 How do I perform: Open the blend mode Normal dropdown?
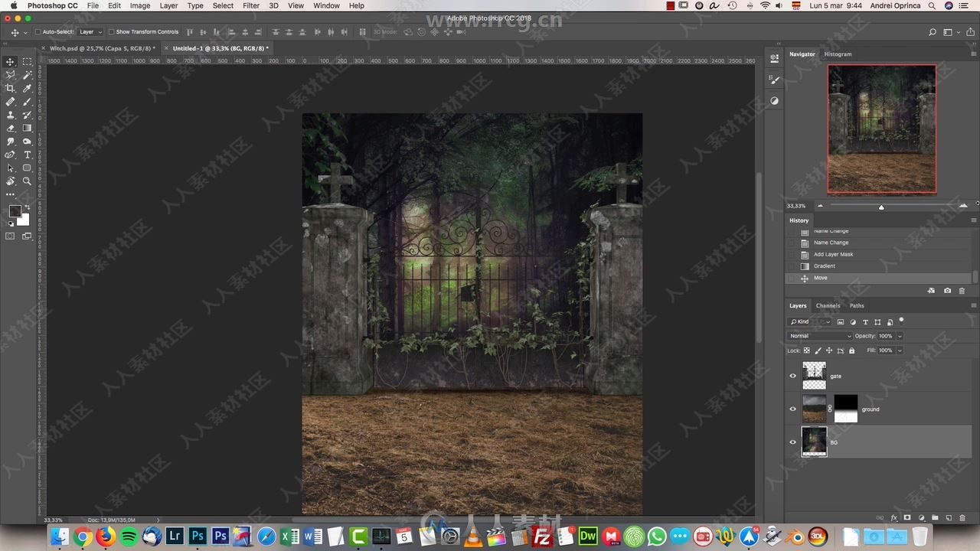(820, 336)
